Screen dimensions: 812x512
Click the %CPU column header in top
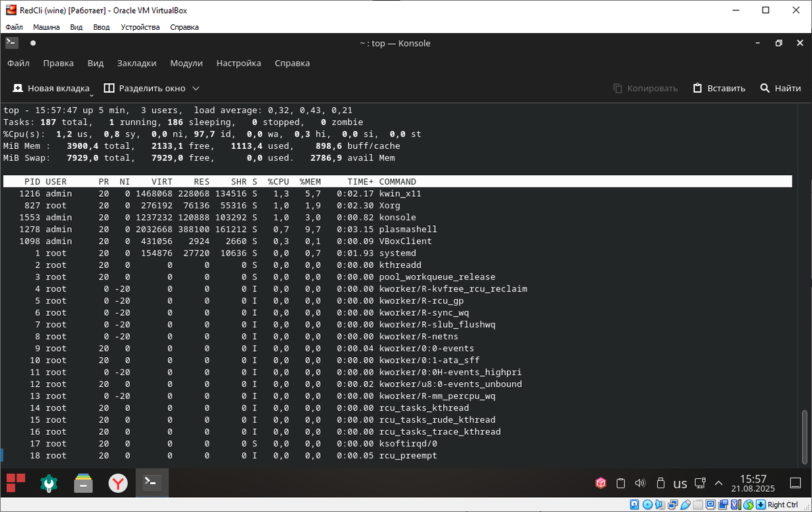278,182
